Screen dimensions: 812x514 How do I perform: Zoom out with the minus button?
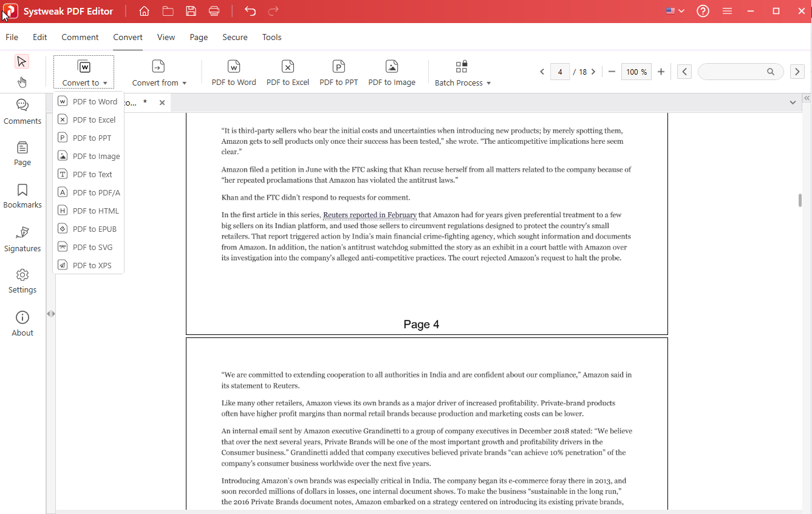point(612,72)
